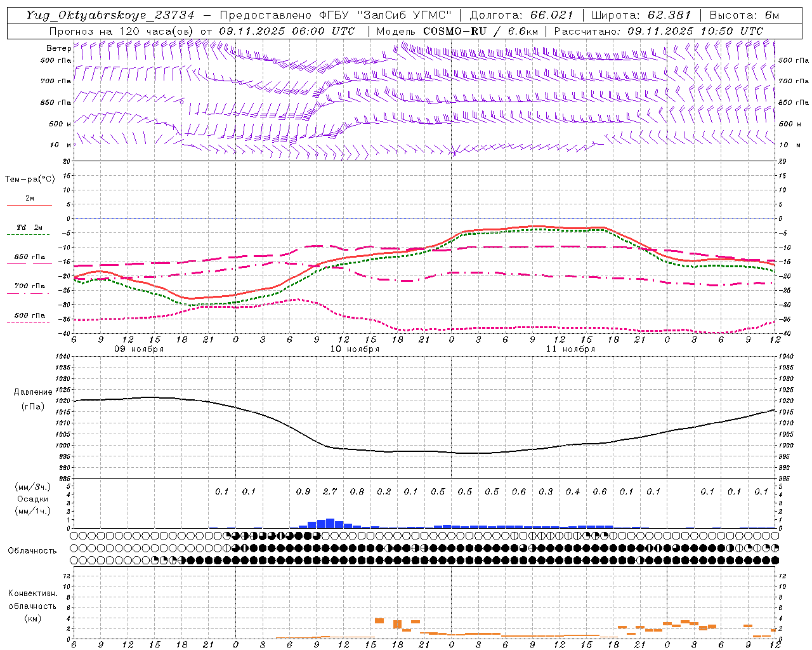Click the Модель COSMO-RU / 6.6км label

(457, 31)
